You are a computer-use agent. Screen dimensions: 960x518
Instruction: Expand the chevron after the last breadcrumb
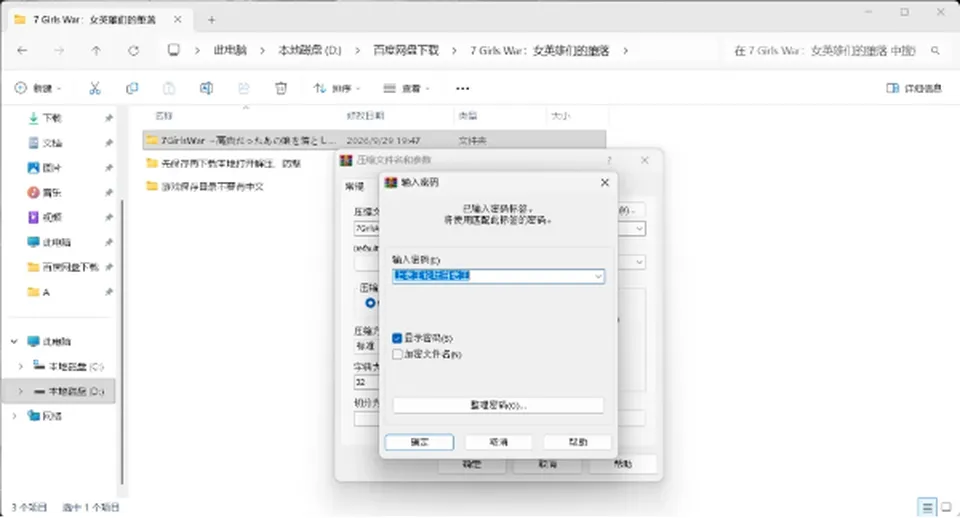coord(625,51)
